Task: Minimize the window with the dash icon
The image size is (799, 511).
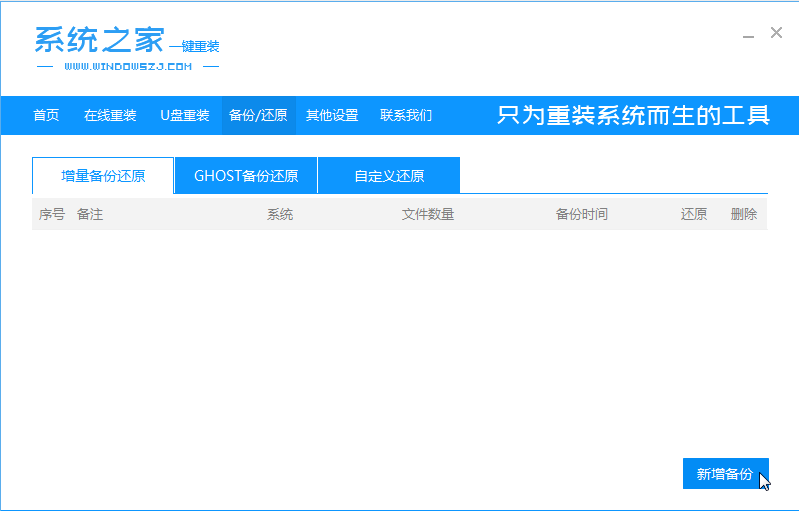Action: coord(748,37)
